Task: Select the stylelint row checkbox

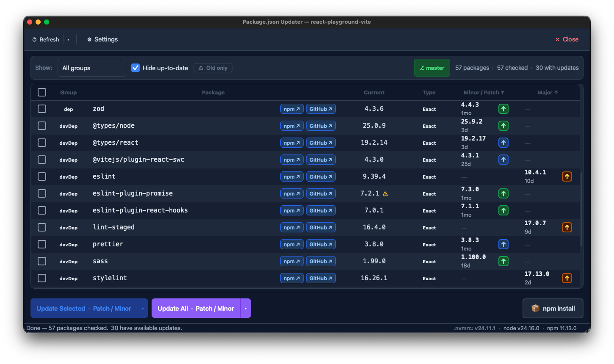Action: tap(42, 278)
